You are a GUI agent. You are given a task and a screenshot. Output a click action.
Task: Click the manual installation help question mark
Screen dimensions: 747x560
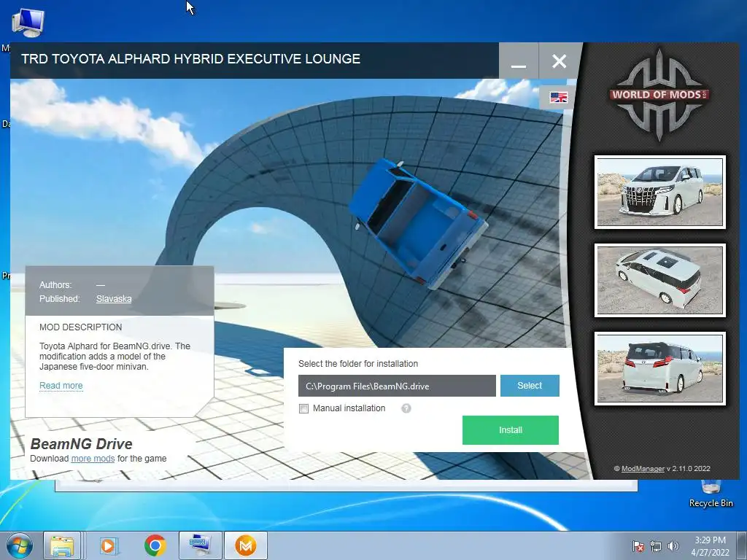406,408
